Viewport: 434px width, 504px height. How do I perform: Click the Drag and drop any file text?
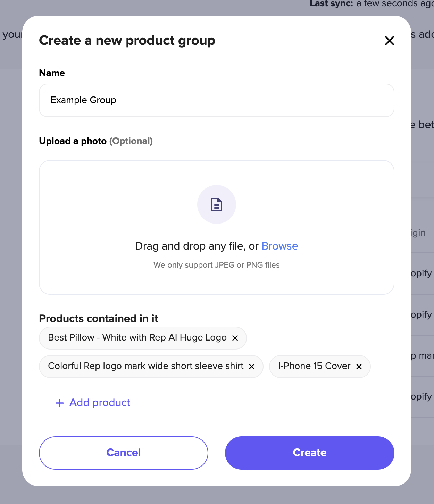click(197, 246)
